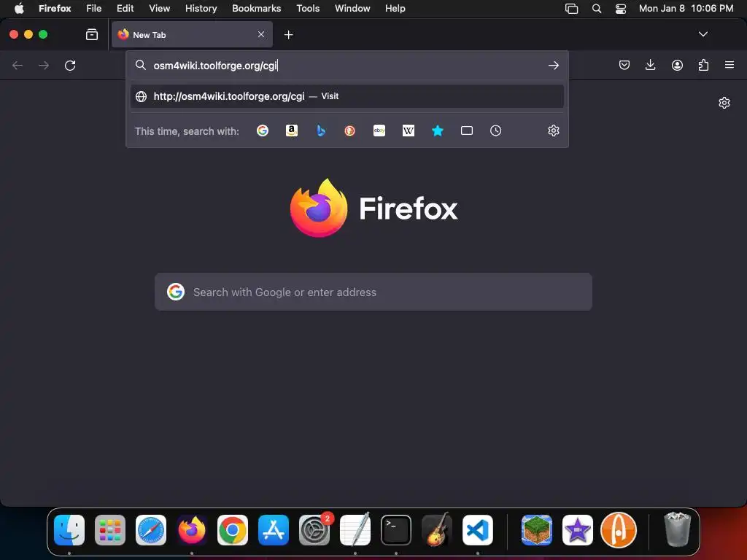Open the Extensions puzzle icon
The height and width of the screenshot is (560, 747).
click(703, 65)
